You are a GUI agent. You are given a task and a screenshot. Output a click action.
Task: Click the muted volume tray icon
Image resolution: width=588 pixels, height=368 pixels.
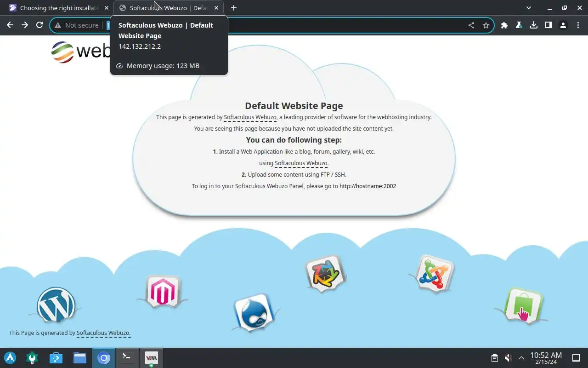pos(508,358)
